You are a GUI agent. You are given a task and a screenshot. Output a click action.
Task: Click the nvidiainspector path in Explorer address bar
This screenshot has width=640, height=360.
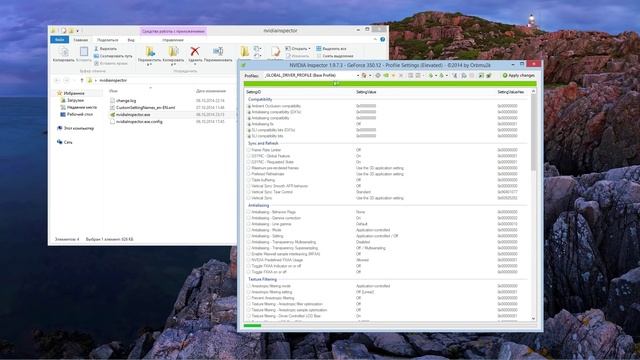click(x=113, y=80)
